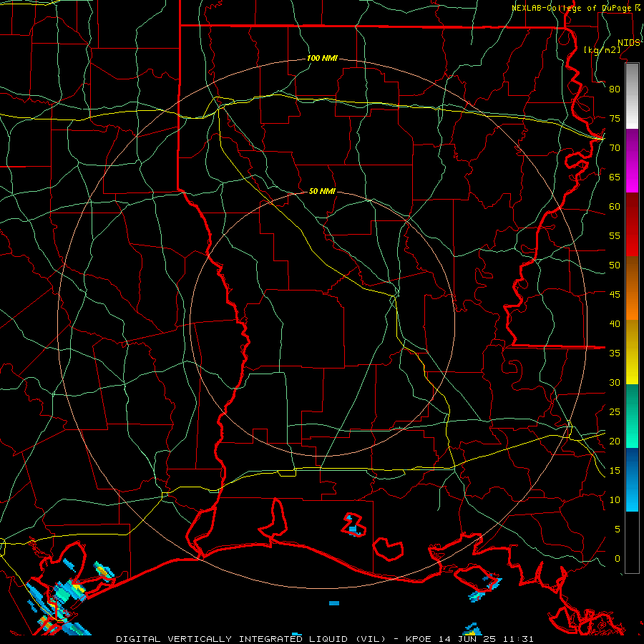Select the 0 value on the scale
Viewport: 644px width, 644px height.
click(x=618, y=559)
